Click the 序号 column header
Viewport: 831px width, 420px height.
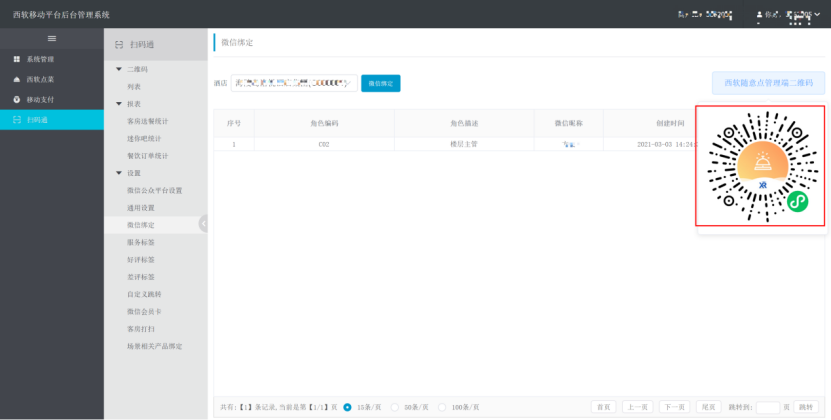234,123
